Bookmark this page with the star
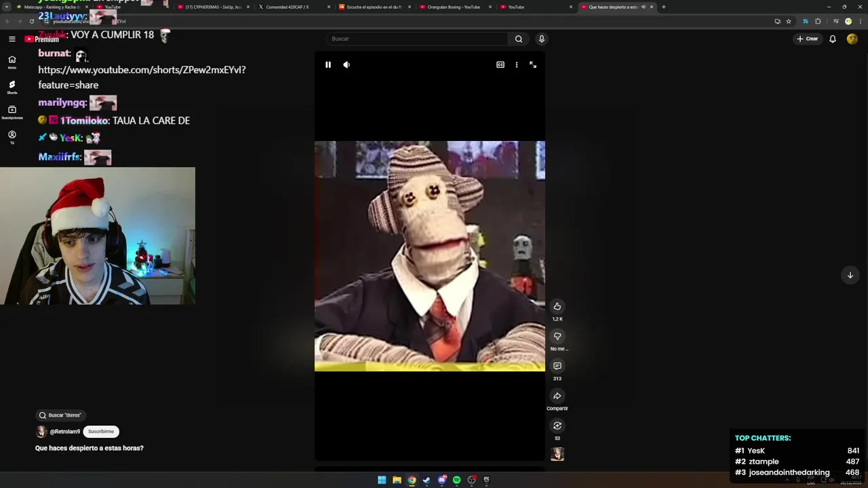Image resolution: width=868 pixels, height=488 pixels. click(789, 21)
